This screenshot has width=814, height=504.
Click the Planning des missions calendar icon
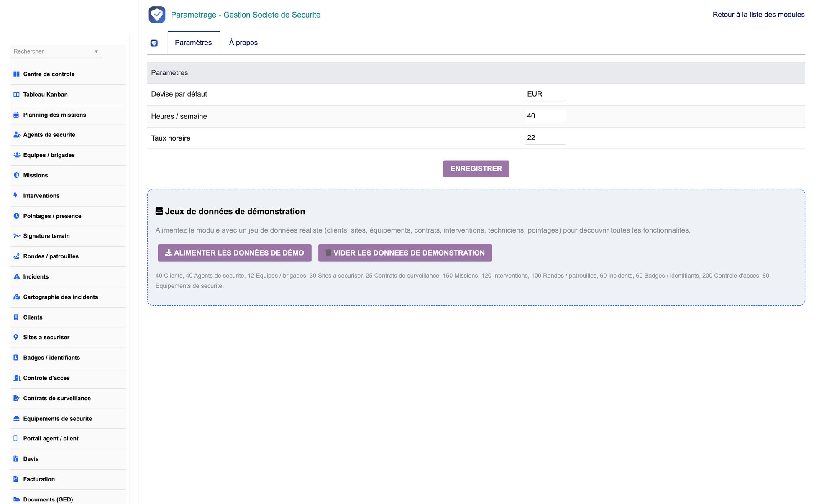[x=16, y=115]
